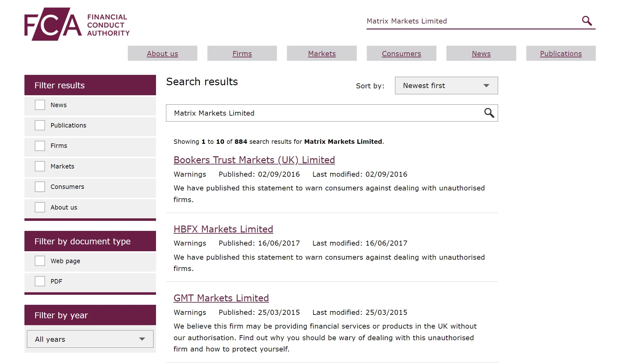The height and width of the screenshot is (364, 619).
Task: Click the results search magnifier icon
Action: (x=489, y=113)
